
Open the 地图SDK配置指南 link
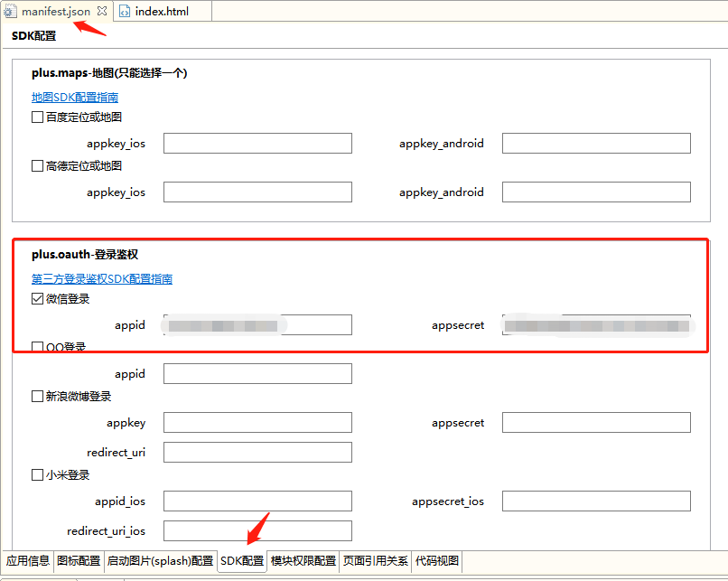coord(73,97)
